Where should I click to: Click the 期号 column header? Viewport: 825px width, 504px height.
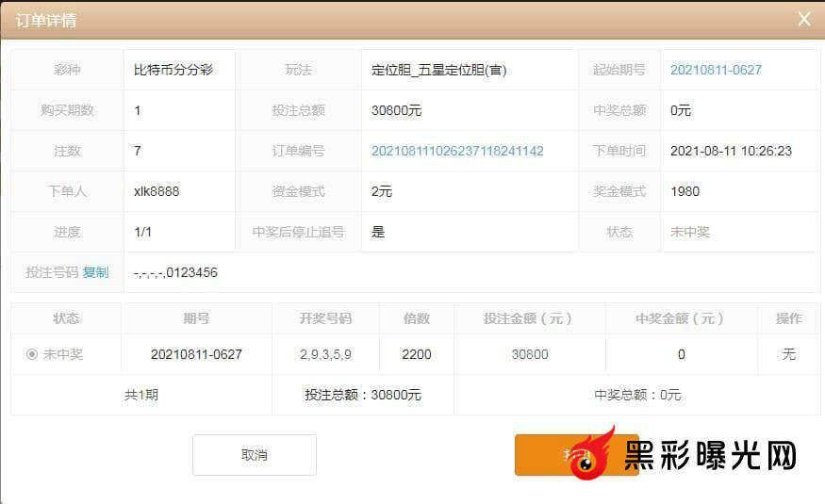[x=196, y=318]
